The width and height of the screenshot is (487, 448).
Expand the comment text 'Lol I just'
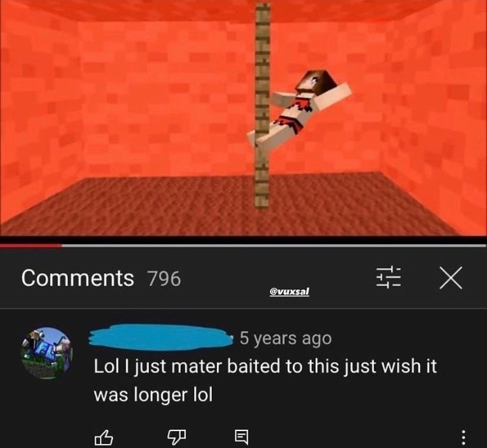[265, 380]
